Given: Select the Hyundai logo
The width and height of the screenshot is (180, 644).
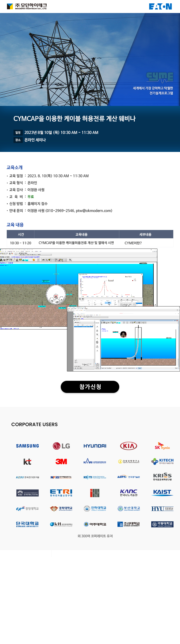Looking at the screenshot, I should coord(95,446).
